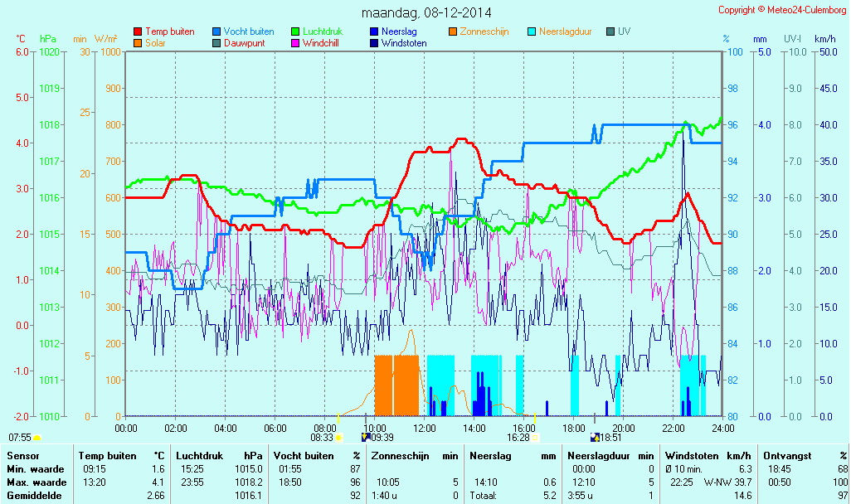Click the chart title maandag, 08-12-2014
Viewport: 851px width, 504px height.
click(425, 13)
